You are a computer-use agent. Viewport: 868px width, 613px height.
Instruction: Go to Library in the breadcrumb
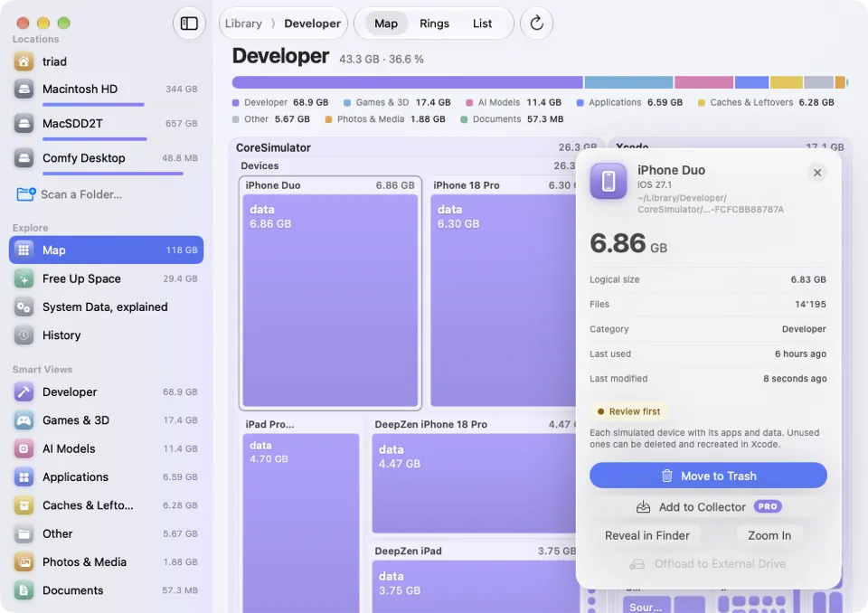pos(243,24)
